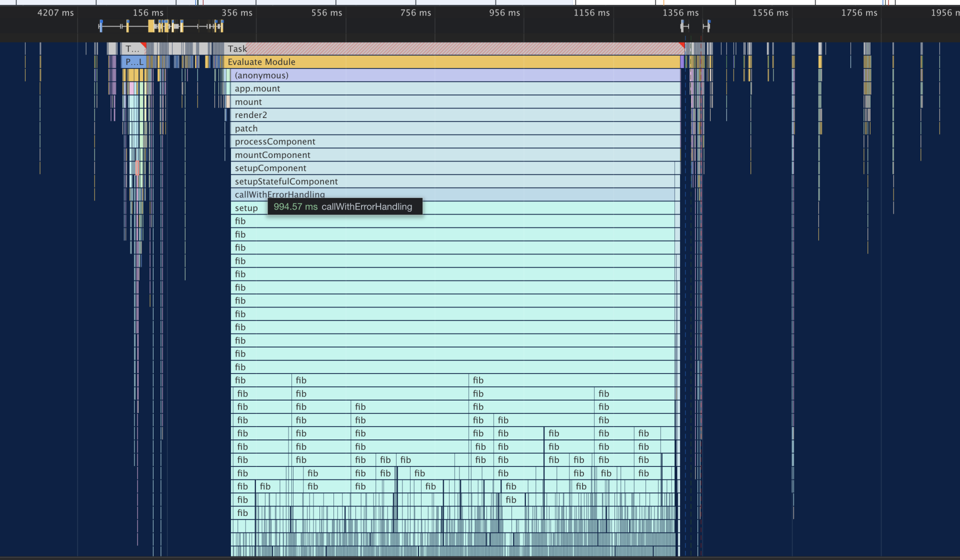Click the patch function frame
This screenshot has width=960, height=560.
pyautogui.click(x=455, y=128)
